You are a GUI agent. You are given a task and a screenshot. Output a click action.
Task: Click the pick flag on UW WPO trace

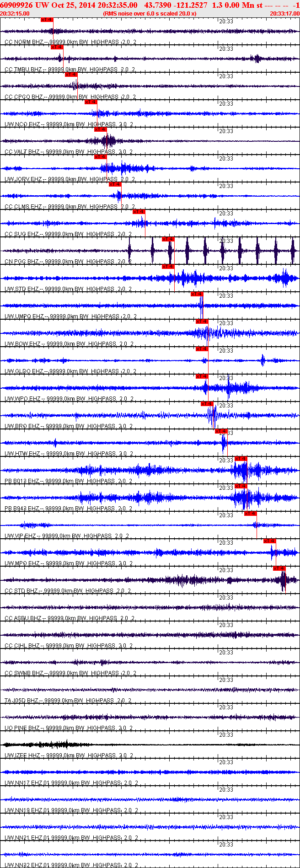click(202, 376)
